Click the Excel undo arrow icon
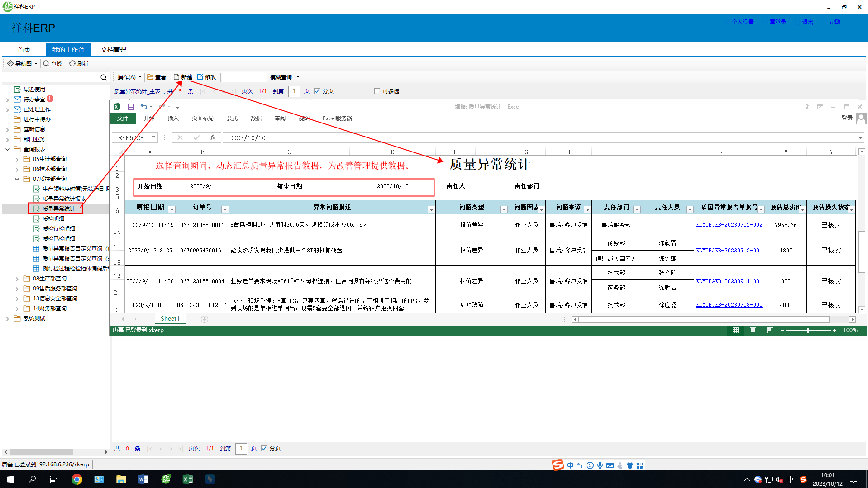The image size is (868, 488). point(143,107)
